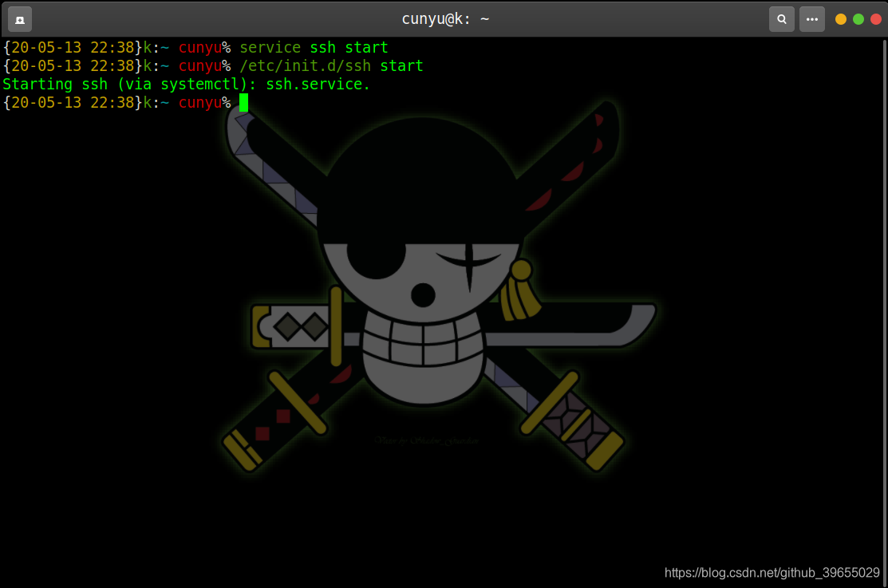Open the three-dots terminal options menu

coord(812,18)
